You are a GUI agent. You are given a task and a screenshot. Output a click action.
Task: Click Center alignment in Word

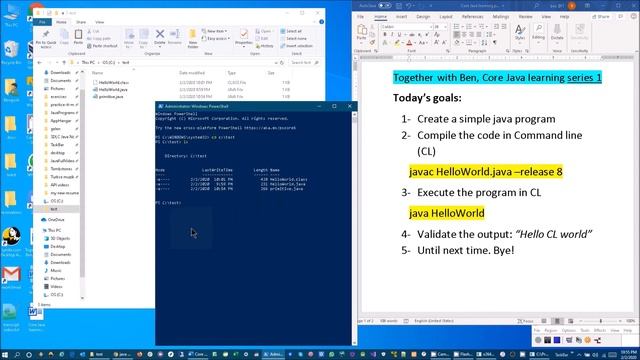tap(464, 35)
